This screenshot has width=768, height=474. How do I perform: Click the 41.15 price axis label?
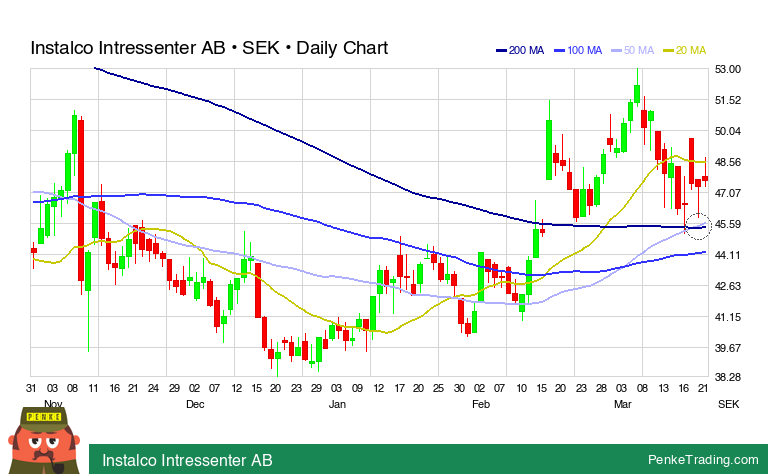728,317
